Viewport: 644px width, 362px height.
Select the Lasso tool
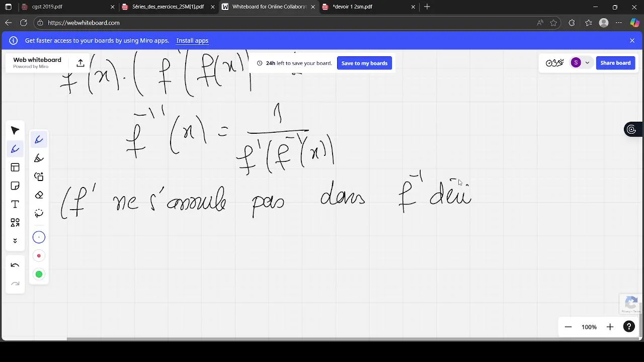[39, 213]
